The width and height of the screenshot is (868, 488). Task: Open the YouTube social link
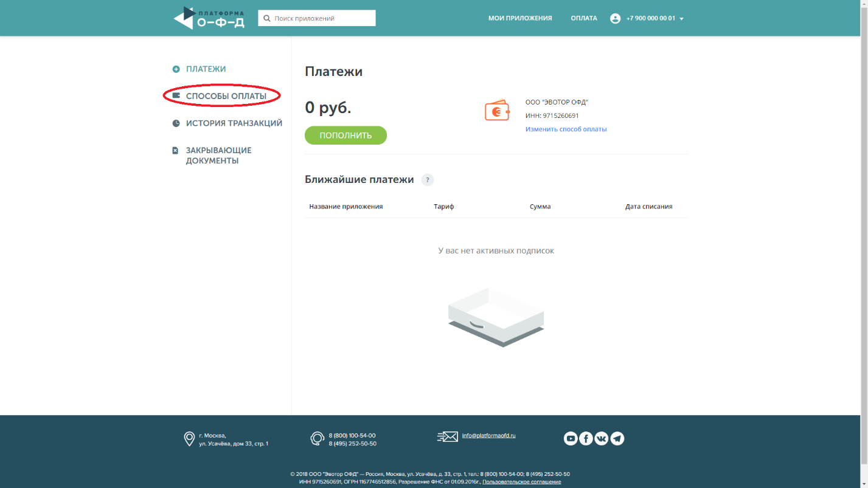571,439
